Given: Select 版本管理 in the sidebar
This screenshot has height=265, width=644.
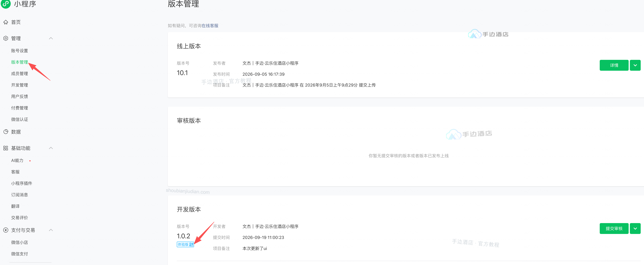Looking at the screenshot, I should (19, 62).
